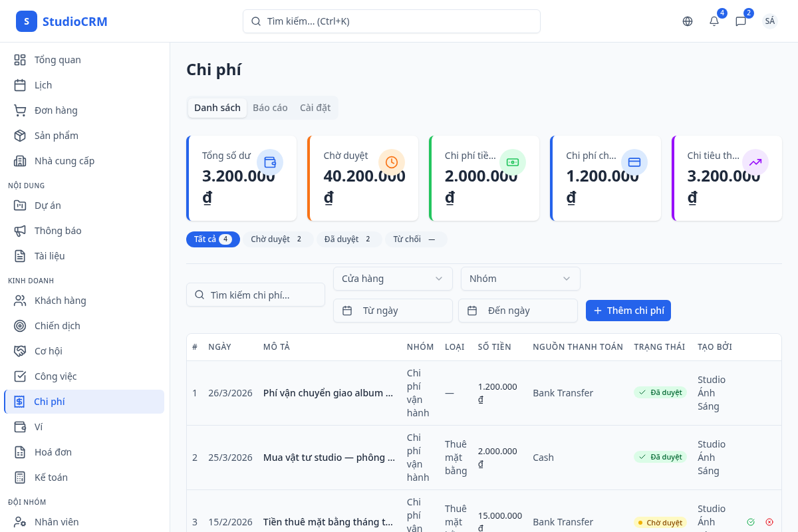
Task: Approve row 3 with the green check icon
Action: pyautogui.click(x=751, y=522)
